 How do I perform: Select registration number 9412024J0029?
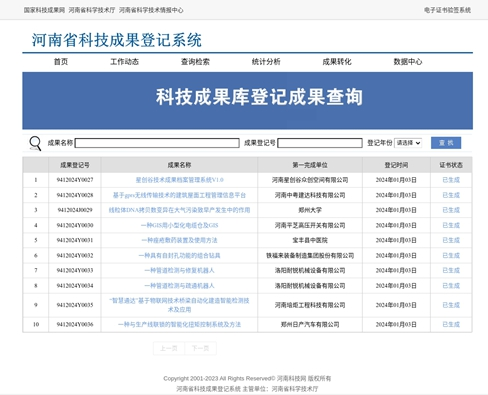coord(75,210)
